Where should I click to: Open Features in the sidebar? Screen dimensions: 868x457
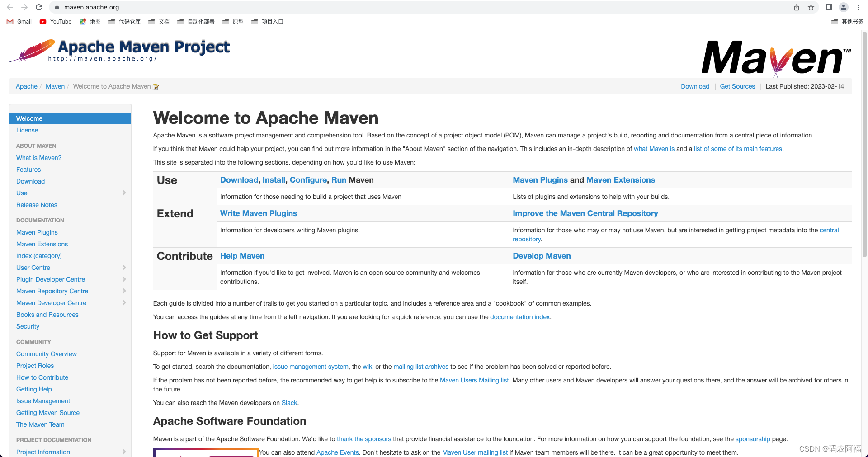point(28,170)
